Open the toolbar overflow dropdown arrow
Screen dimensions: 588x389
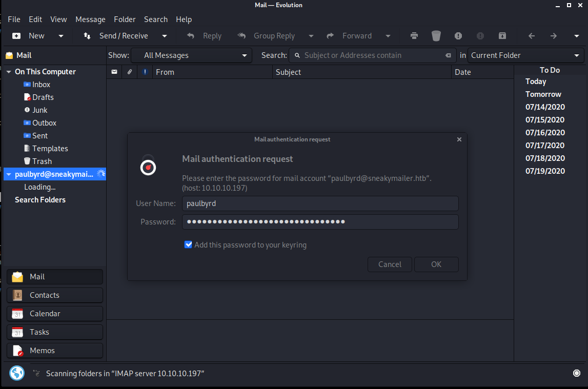(576, 36)
